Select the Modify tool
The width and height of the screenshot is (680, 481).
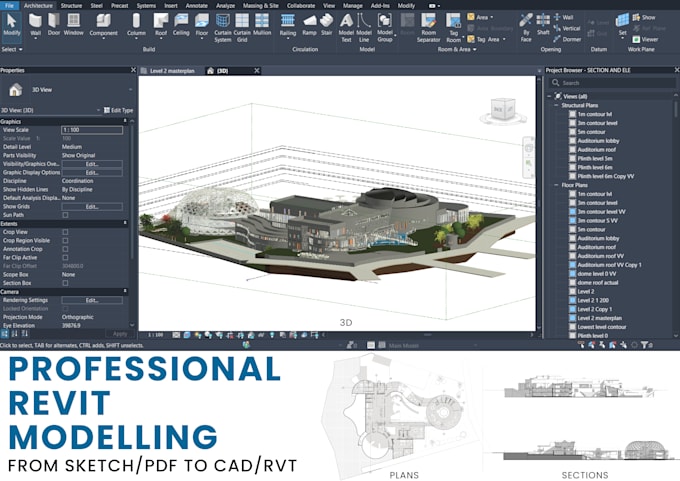[x=12, y=25]
